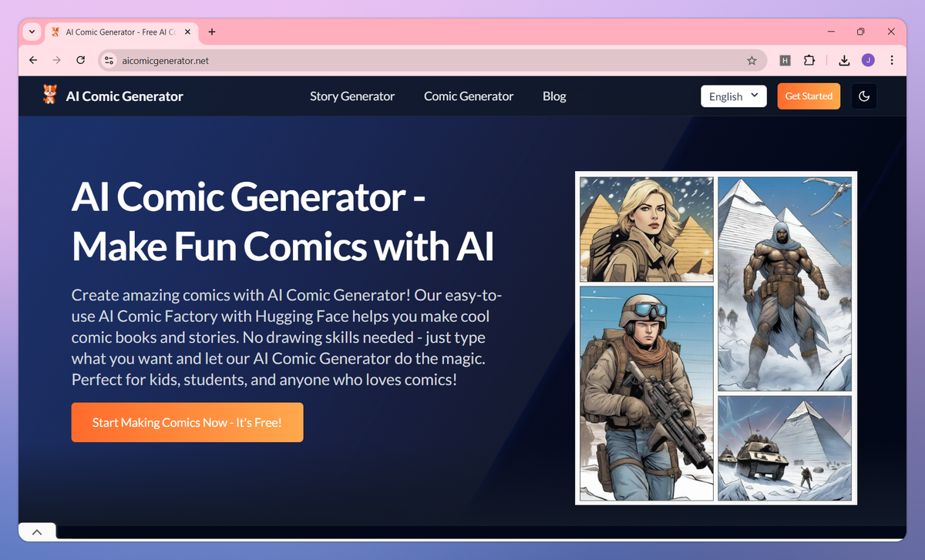Click the soldier with rifle comic panel

tap(646, 394)
